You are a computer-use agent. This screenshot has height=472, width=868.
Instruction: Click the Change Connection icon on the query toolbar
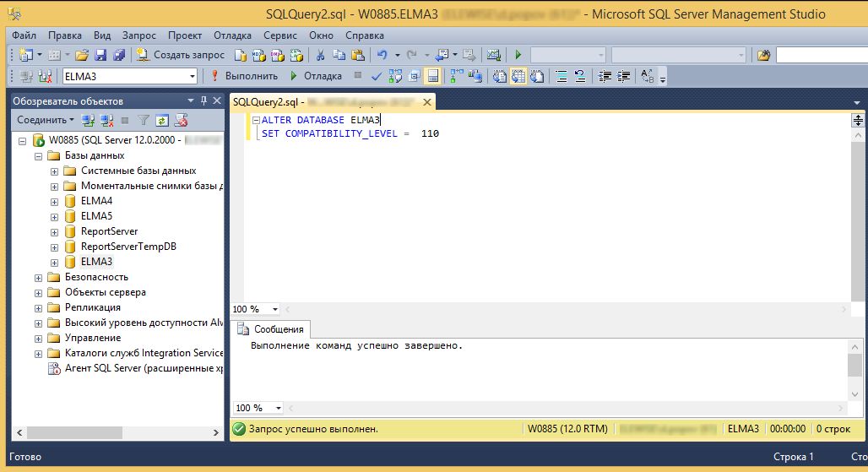pos(45,76)
